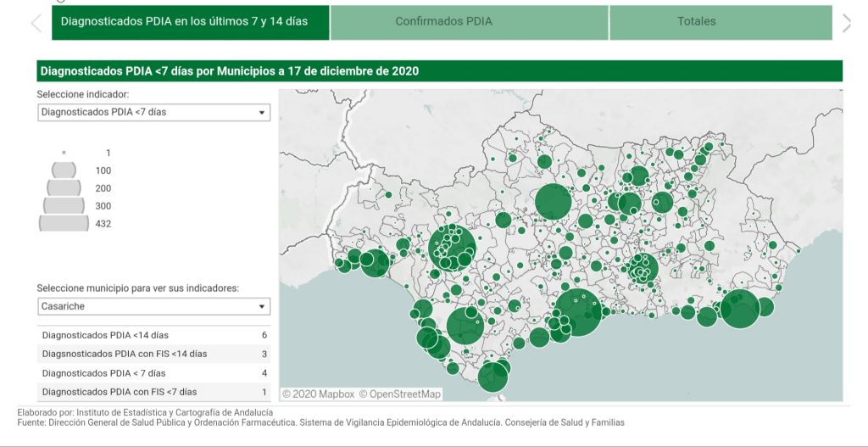This screenshot has width=868, height=447.
Task: Select the Diagnosticados PDIA últimos 7 y 14 días tab
Action: (190, 22)
